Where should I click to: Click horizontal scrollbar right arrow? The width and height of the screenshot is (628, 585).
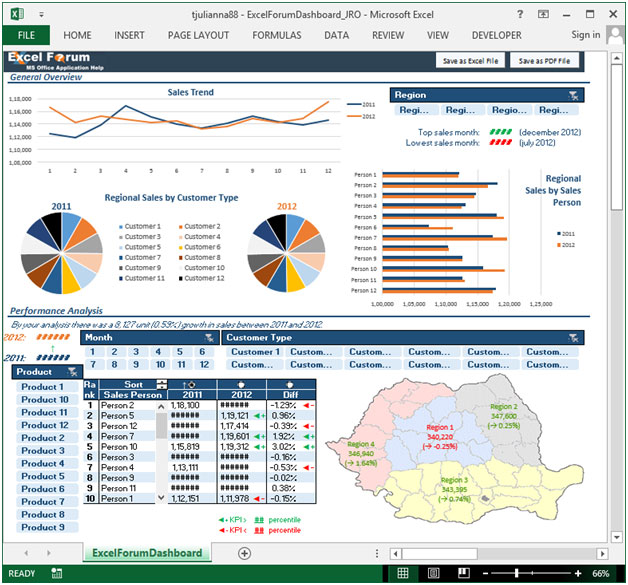(602, 554)
